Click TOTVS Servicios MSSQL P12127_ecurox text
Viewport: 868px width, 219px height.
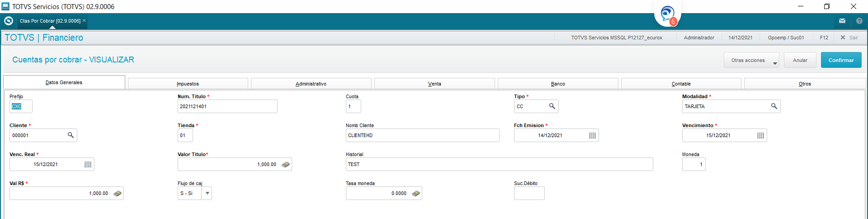(617, 38)
